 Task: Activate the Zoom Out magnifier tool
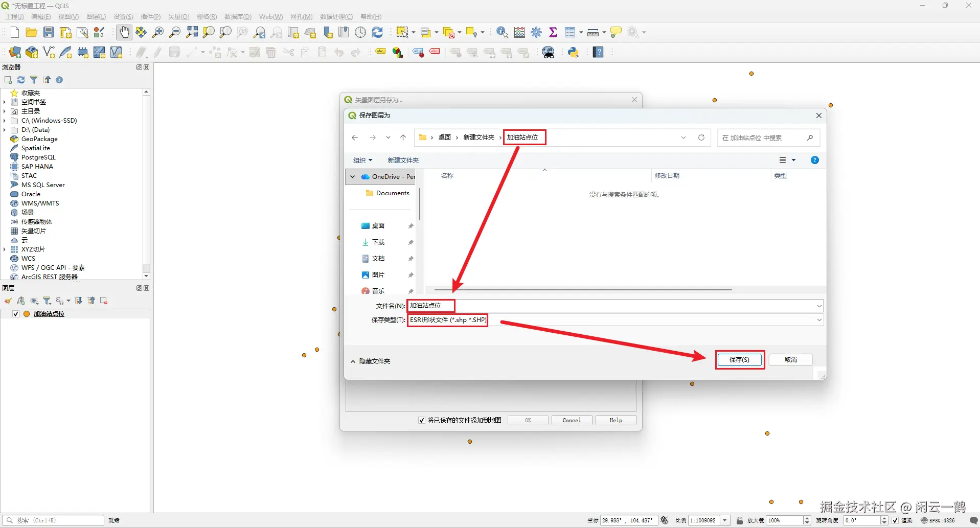click(175, 33)
